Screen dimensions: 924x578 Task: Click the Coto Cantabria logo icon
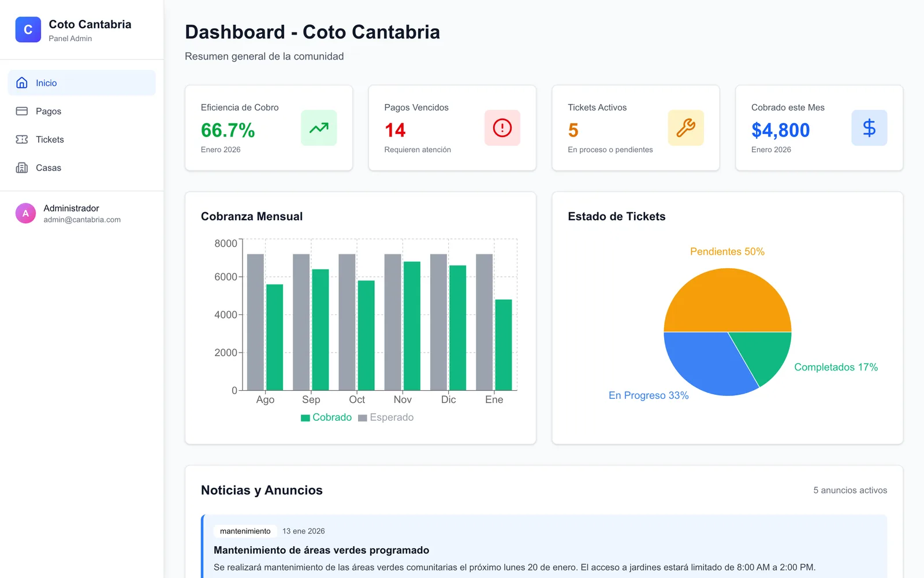pos(28,29)
